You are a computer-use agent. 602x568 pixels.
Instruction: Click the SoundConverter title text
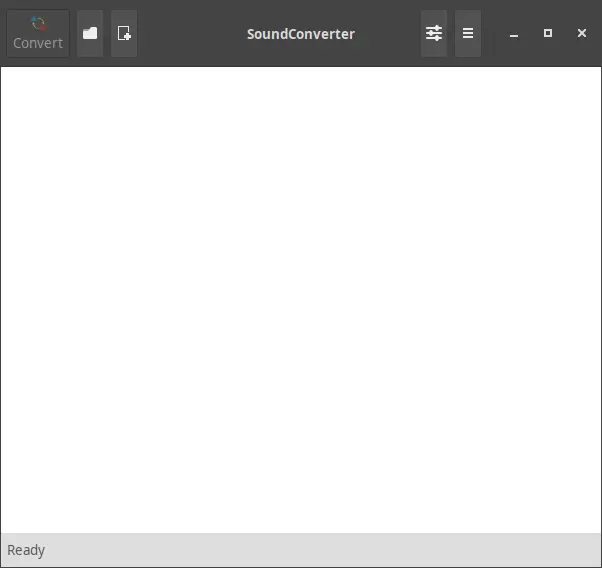(301, 34)
